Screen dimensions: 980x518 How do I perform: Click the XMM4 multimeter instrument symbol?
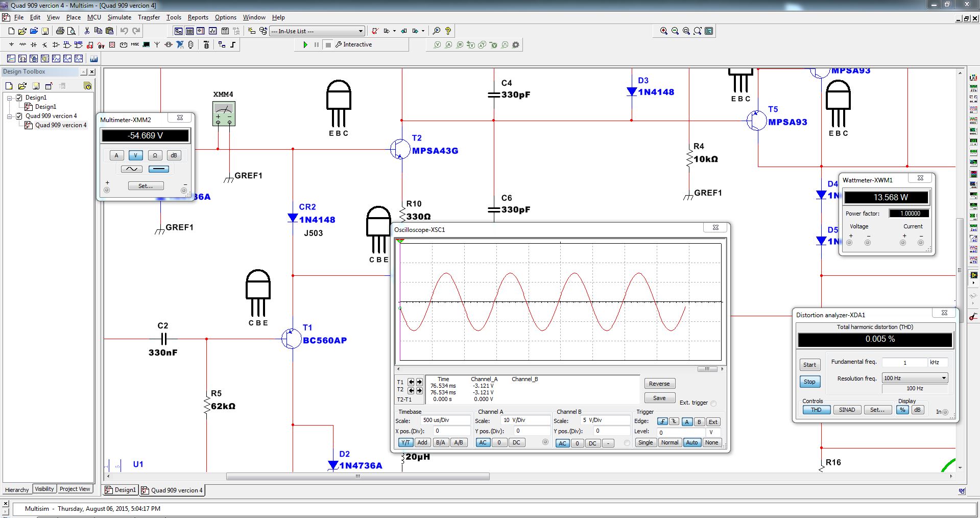pyautogui.click(x=224, y=113)
